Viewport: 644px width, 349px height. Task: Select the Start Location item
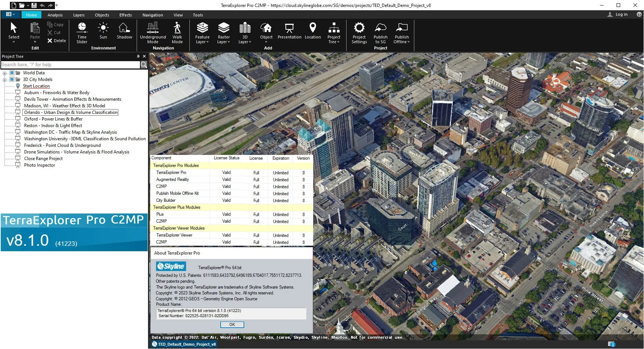[36, 86]
